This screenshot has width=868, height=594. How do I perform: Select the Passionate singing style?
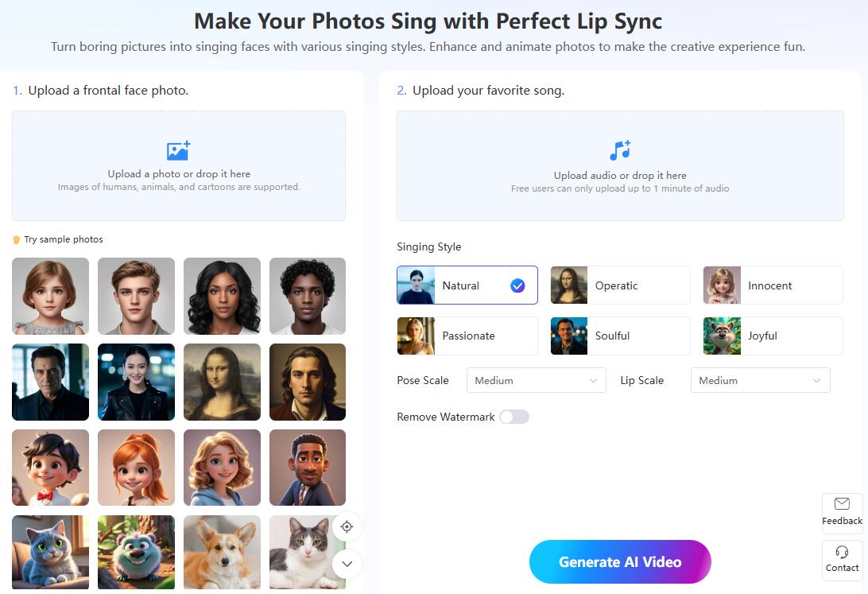(467, 336)
